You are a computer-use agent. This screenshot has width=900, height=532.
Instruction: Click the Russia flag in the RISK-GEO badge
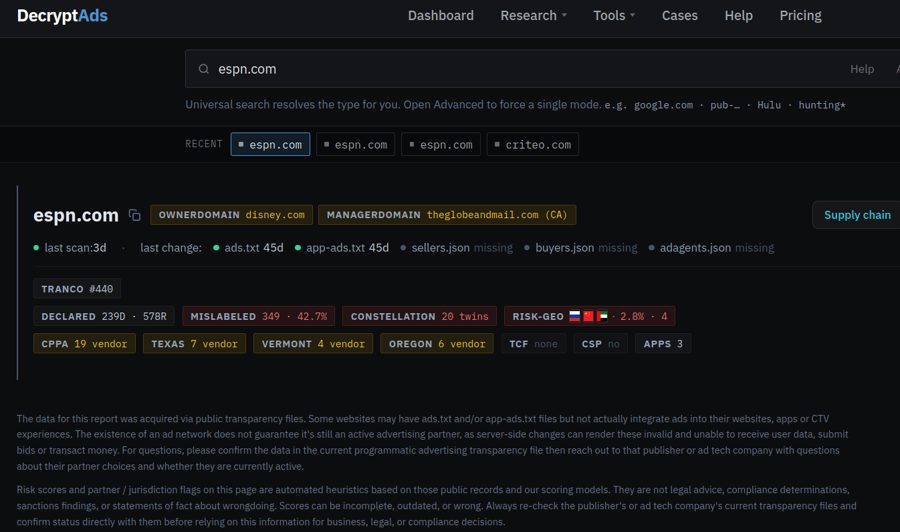(575, 316)
